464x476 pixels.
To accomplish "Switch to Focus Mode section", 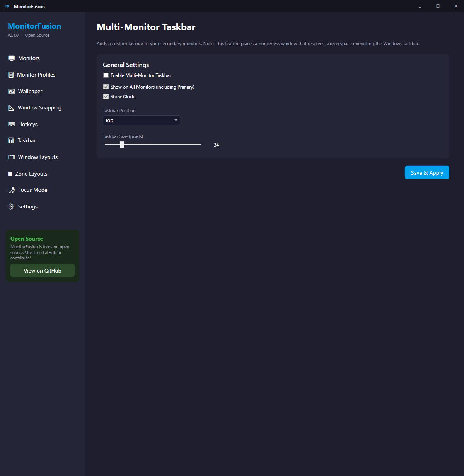I will coord(32,190).
